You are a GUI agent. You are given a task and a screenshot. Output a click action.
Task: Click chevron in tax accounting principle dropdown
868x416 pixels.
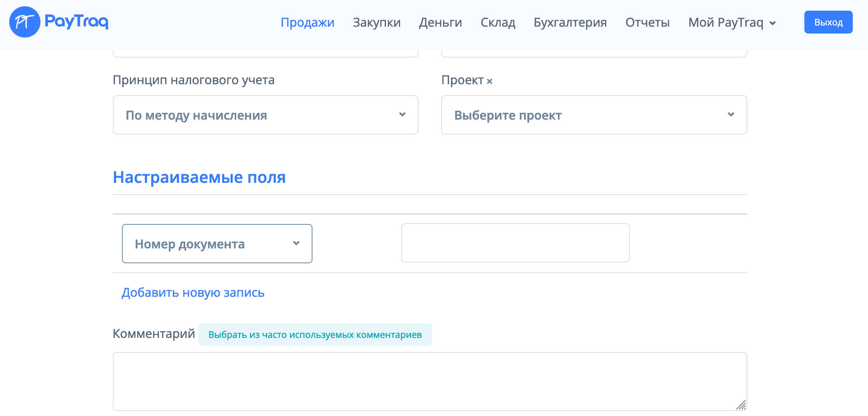click(402, 115)
